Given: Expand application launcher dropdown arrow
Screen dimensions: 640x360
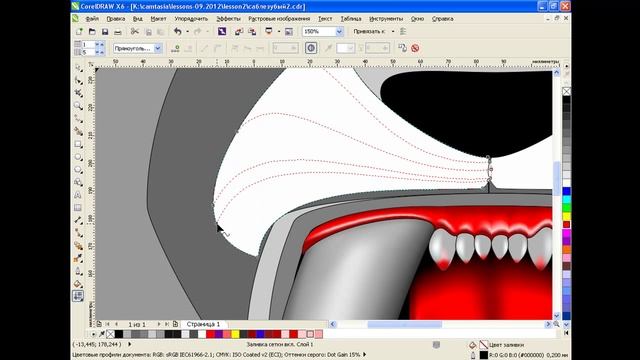Looking at the screenshot, I should pos(279,31).
